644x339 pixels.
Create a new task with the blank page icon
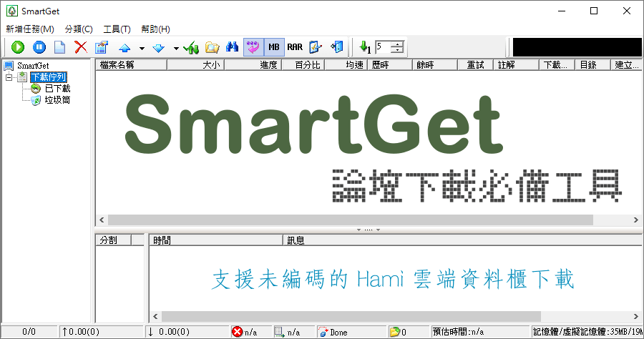tap(60, 47)
